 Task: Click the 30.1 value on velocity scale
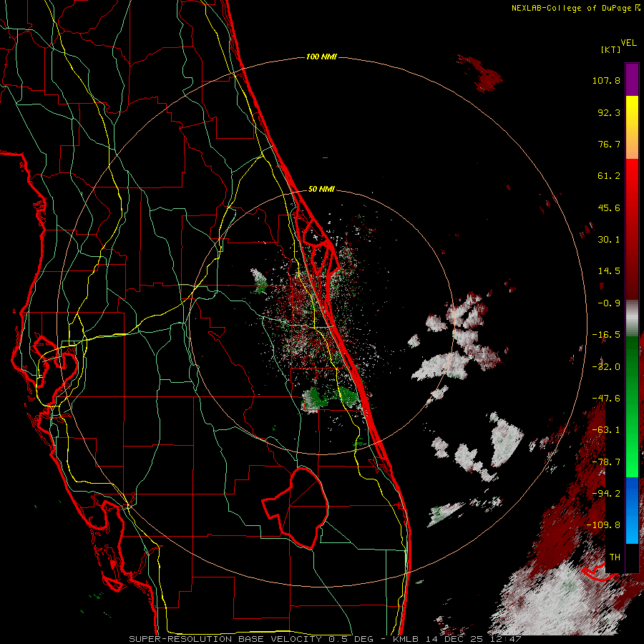[609, 240]
